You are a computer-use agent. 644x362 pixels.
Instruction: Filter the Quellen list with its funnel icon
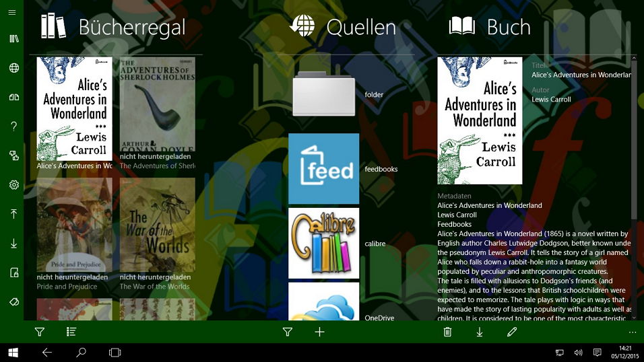click(x=288, y=332)
